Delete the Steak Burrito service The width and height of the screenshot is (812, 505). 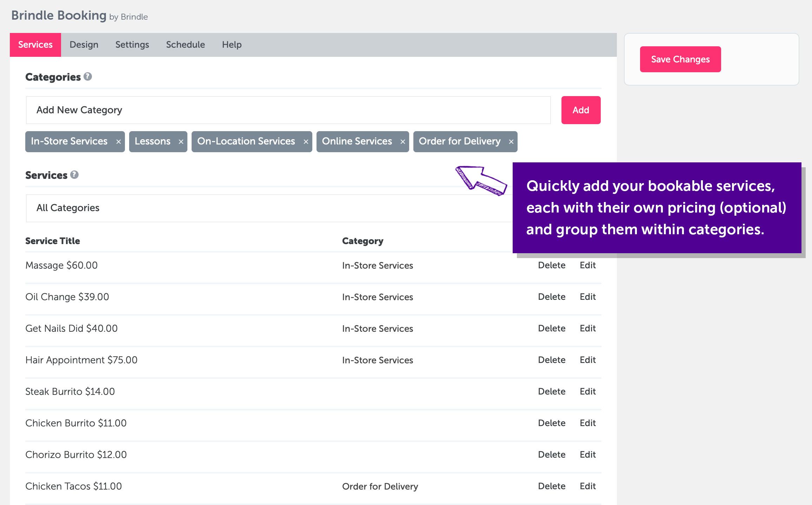click(x=552, y=392)
